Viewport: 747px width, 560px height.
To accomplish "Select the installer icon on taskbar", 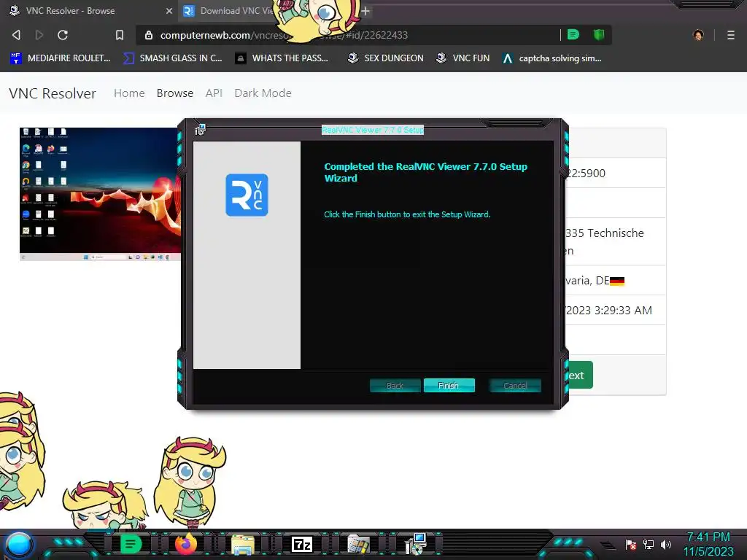I will pyautogui.click(x=415, y=544).
